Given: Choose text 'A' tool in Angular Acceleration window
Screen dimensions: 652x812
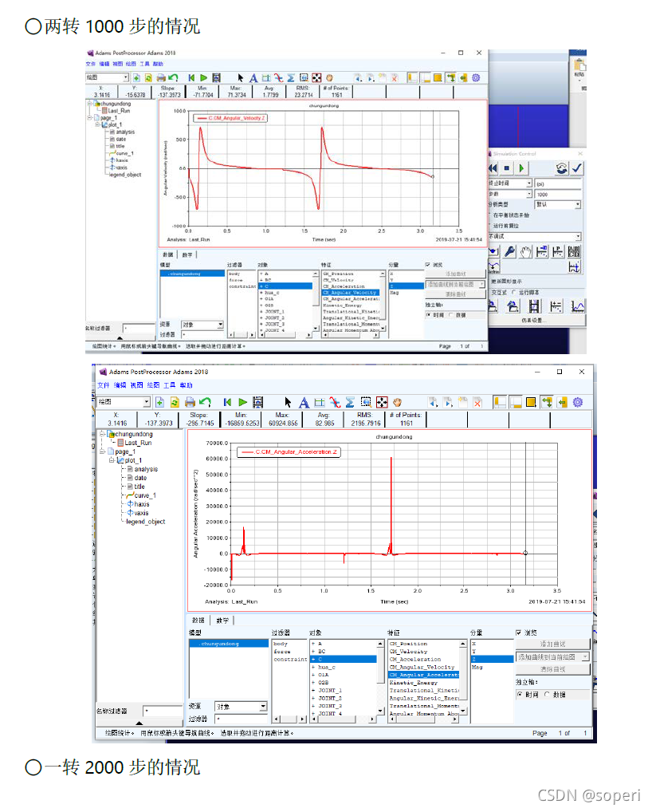Looking at the screenshot, I should coord(304,402).
